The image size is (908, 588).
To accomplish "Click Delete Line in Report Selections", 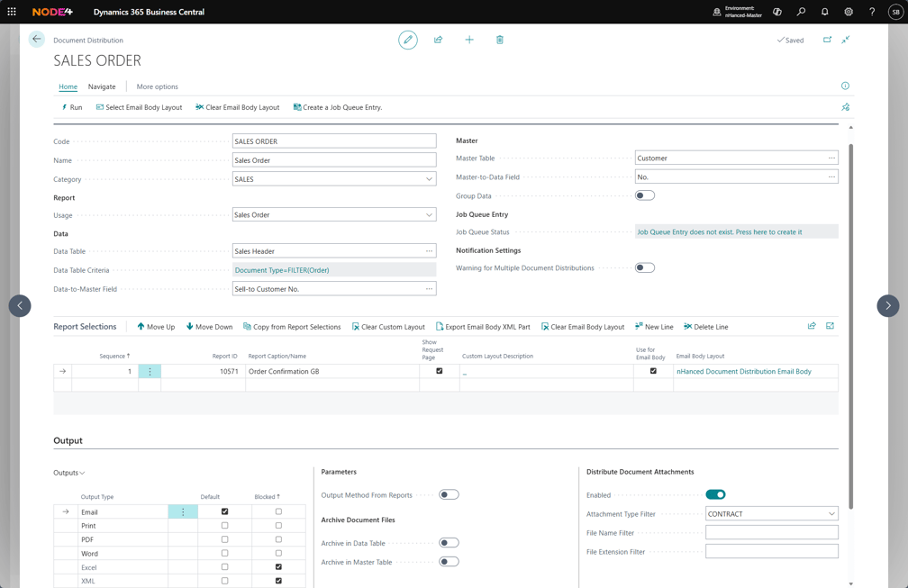I will [x=706, y=326].
